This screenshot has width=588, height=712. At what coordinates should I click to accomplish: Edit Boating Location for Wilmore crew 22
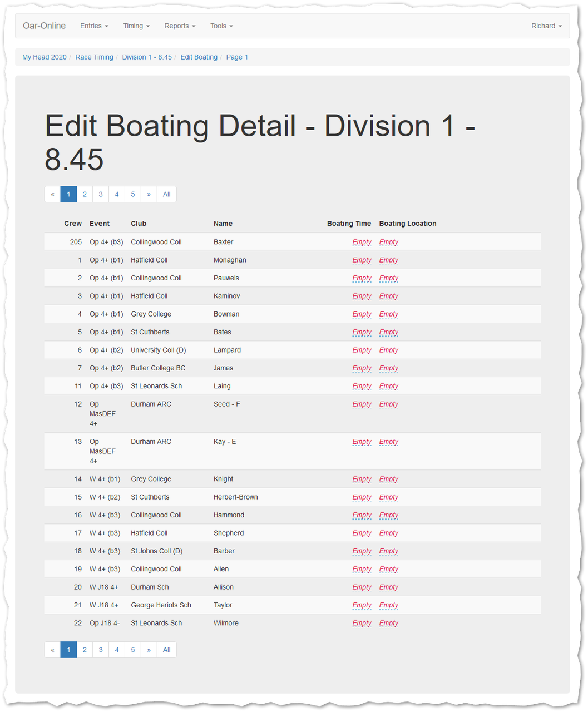(x=389, y=624)
